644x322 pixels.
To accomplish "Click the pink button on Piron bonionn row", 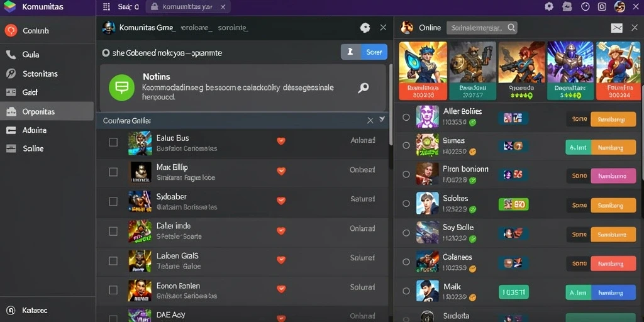I will coord(613,176).
